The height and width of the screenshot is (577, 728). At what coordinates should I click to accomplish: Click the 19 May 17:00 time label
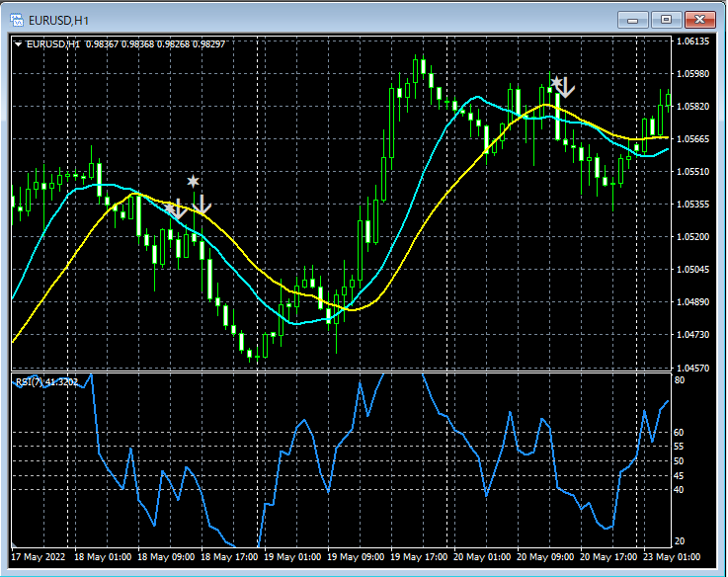pyautogui.click(x=419, y=556)
